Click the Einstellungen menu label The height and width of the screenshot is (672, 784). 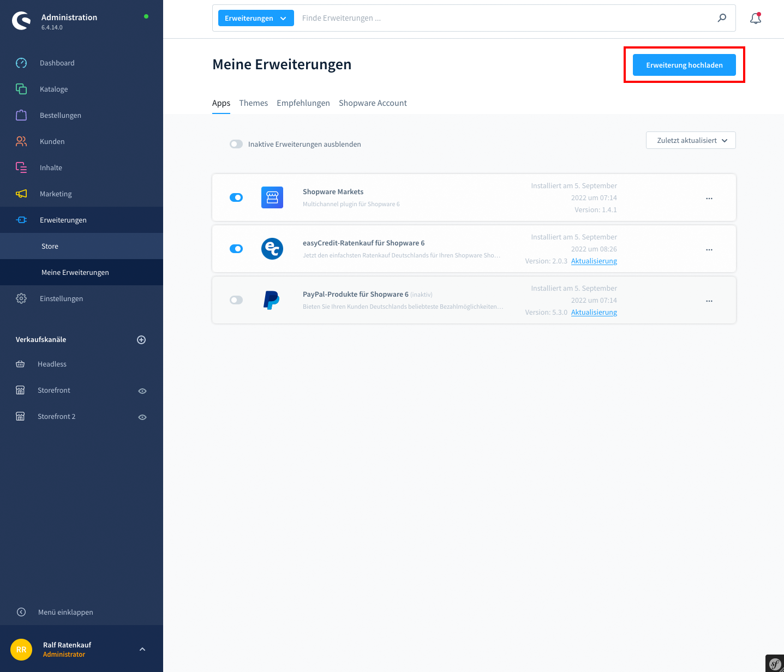[62, 298]
